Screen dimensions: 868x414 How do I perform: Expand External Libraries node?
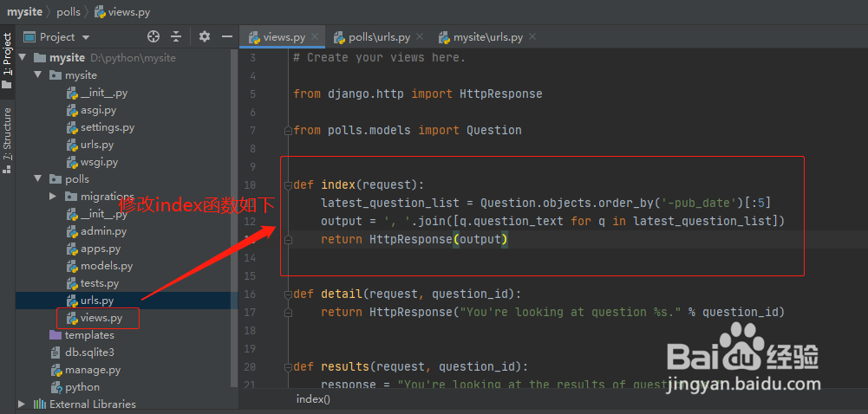click(x=22, y=404)
